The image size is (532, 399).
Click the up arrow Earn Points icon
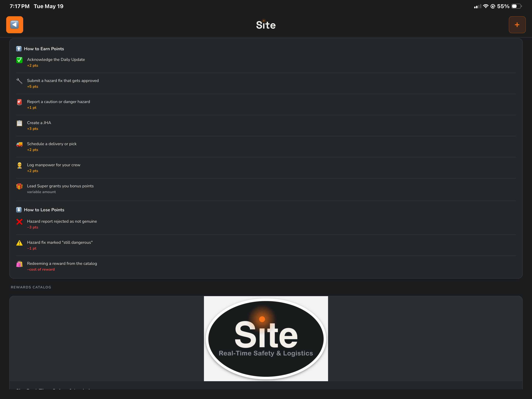[19, 49]
